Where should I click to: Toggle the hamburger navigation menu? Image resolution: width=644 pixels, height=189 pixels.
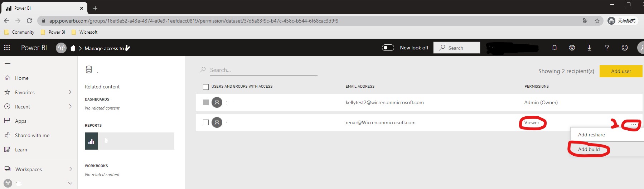(8, 63)
